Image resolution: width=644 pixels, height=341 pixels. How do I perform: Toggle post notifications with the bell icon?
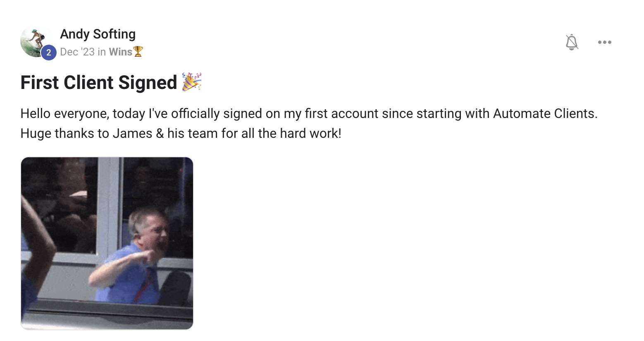pyautogui.click(x=572, y=42)
